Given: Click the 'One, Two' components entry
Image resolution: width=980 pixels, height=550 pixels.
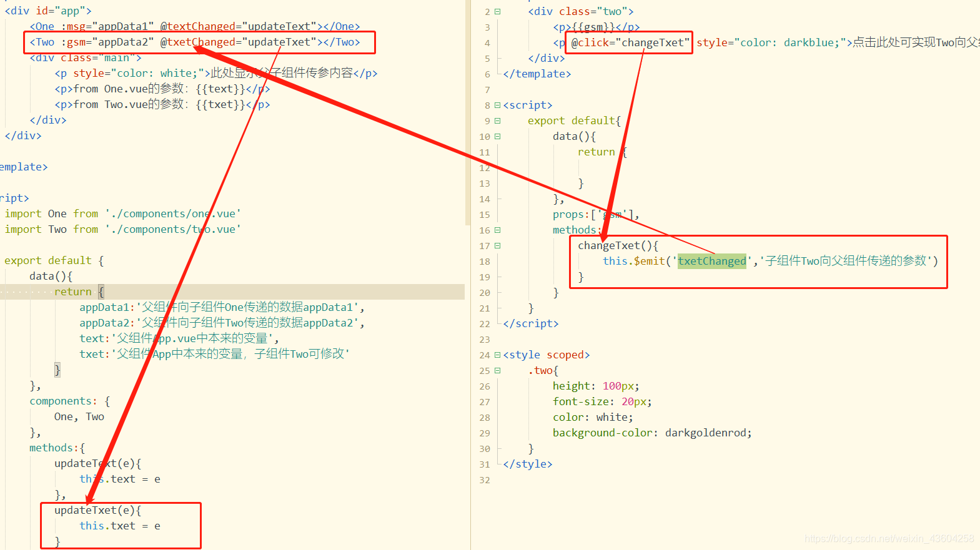Looking at the screenshot, I should [x=79, y=416].
